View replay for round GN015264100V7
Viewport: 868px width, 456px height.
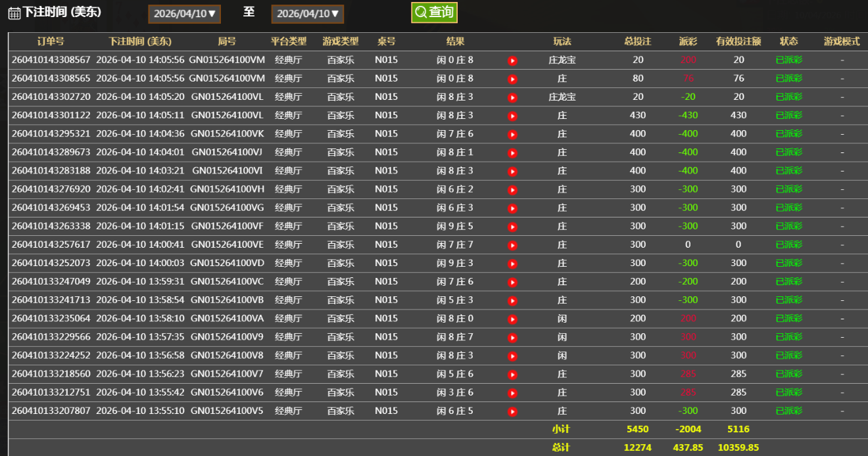click(x=512, y=375)
